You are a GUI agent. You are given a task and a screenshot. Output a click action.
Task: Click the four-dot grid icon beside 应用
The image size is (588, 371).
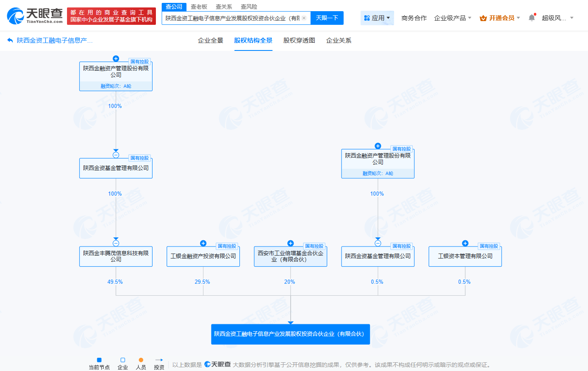coord(367,18)
